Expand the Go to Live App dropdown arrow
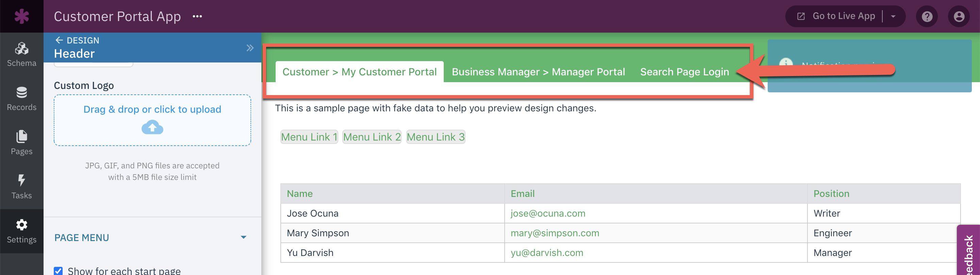 tap(893, 16)
